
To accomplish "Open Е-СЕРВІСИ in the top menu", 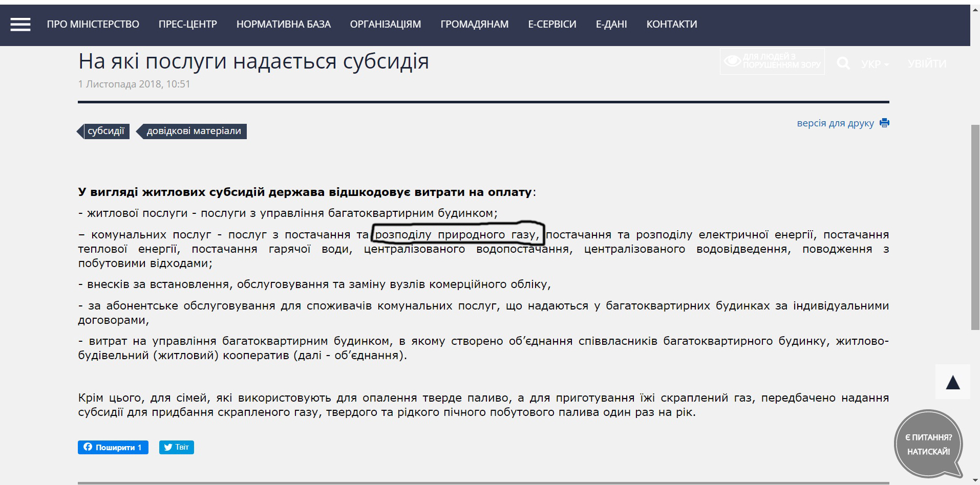I will [x=552, y=24].
